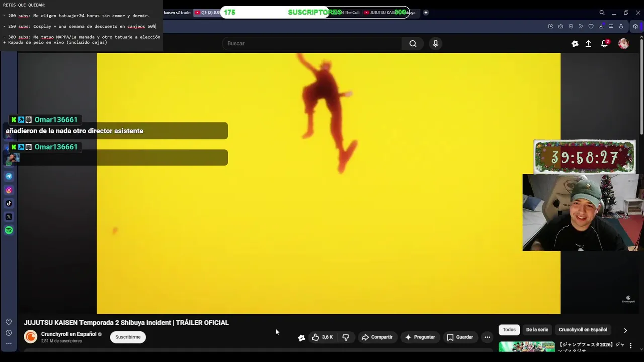This screenshot has width=644, height=362.
Task: Click the Crunchyroll channel avatar
Action: (x=31, y=337)
